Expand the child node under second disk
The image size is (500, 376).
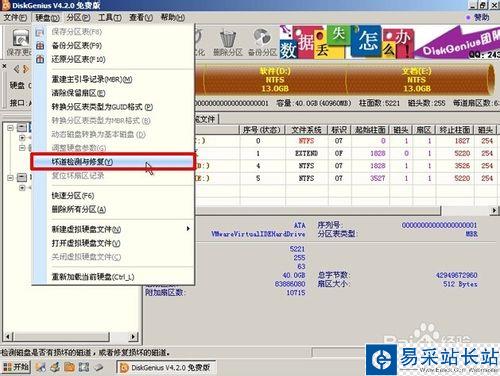click(x=22, y=188)
